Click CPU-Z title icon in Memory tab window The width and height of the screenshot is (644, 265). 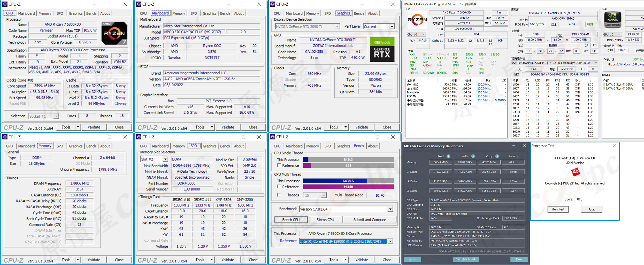coord(5,137)
